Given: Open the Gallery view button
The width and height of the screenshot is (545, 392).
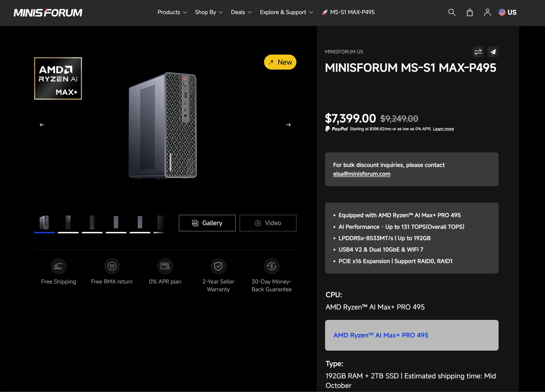Looking at the screenshot, I should tap(207, 223).
